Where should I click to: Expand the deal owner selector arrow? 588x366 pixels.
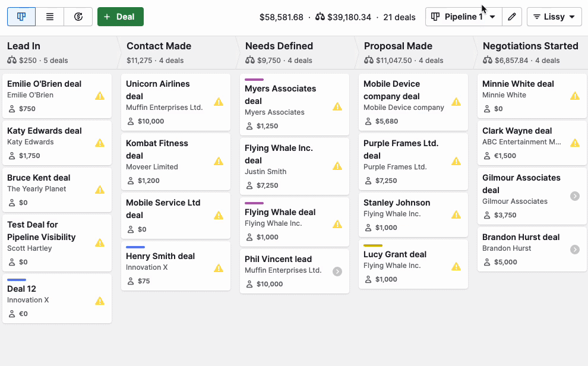(x=572, y=17)
